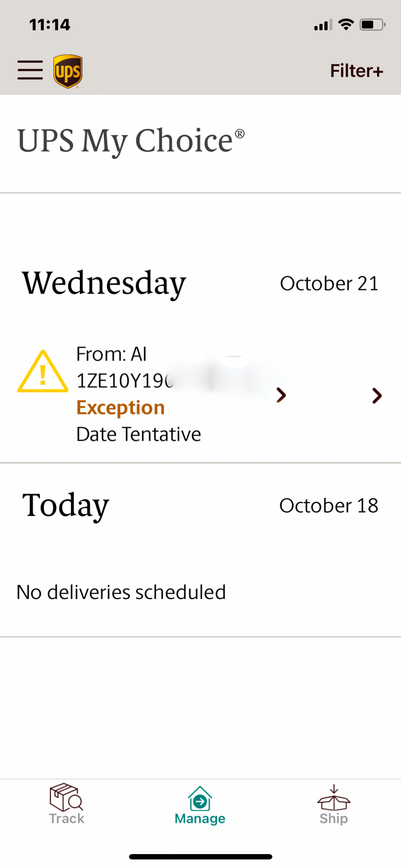Viewport: 401px width, 868px height.
Task: Expand shipment details with the far-right chevron
Action: pos(377,395)
